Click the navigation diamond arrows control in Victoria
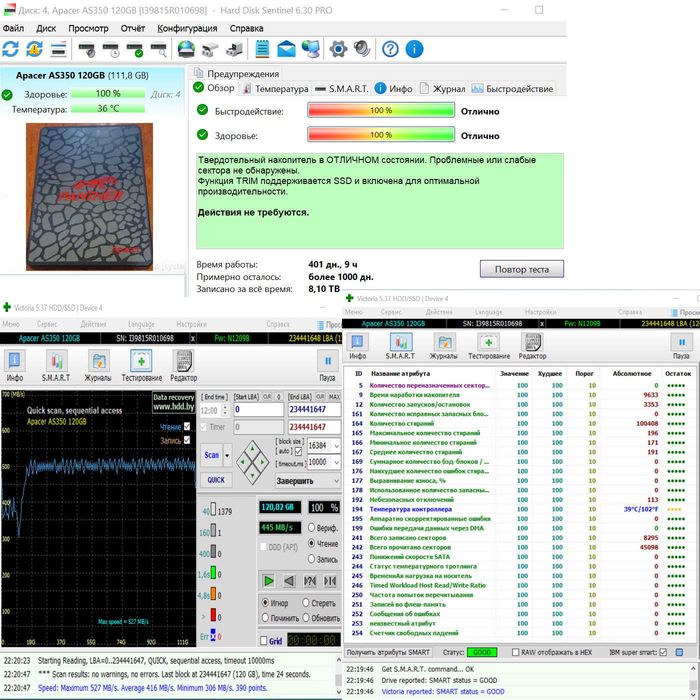This screenshot has width=700, height=700. (x=253, y=462)
